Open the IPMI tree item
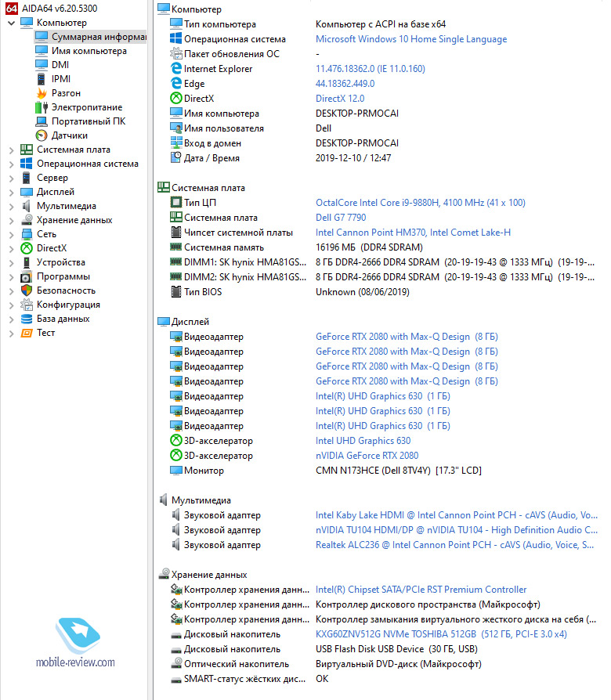The height and width of the screenshot is (700, 611). 61,79
